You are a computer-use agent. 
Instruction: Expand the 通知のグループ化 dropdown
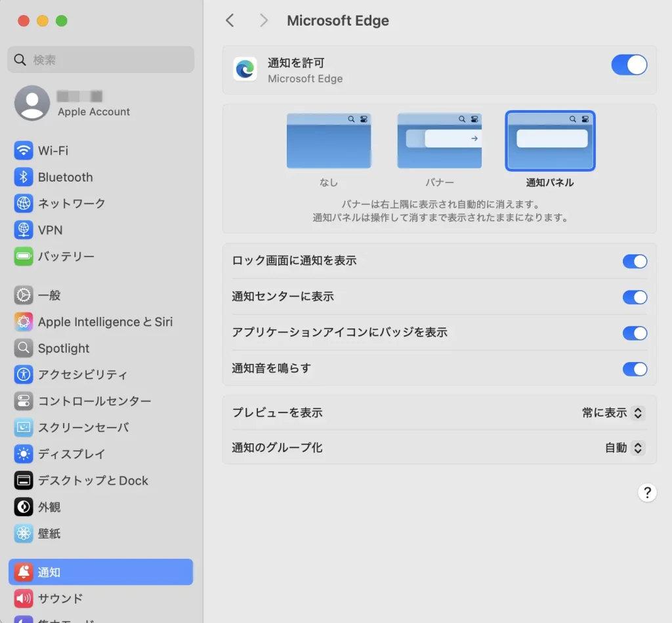click(x=625, y=449)
